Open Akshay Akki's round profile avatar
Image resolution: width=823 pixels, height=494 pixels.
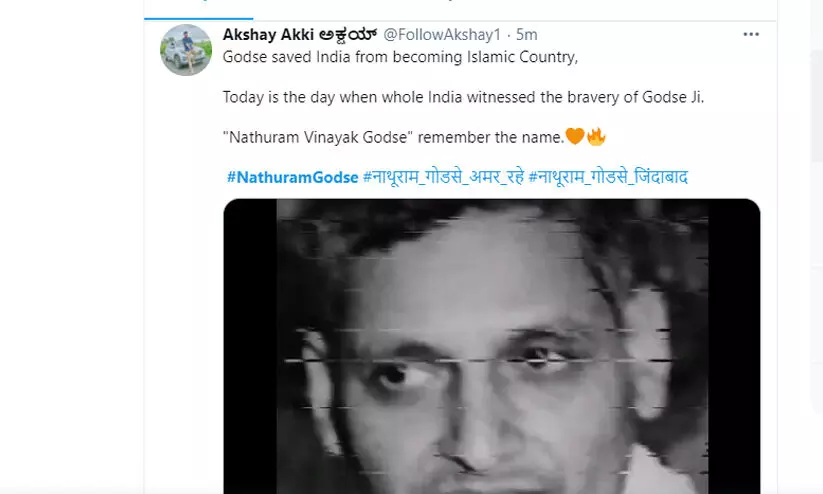pyautogui.click(x=186, y=50)
